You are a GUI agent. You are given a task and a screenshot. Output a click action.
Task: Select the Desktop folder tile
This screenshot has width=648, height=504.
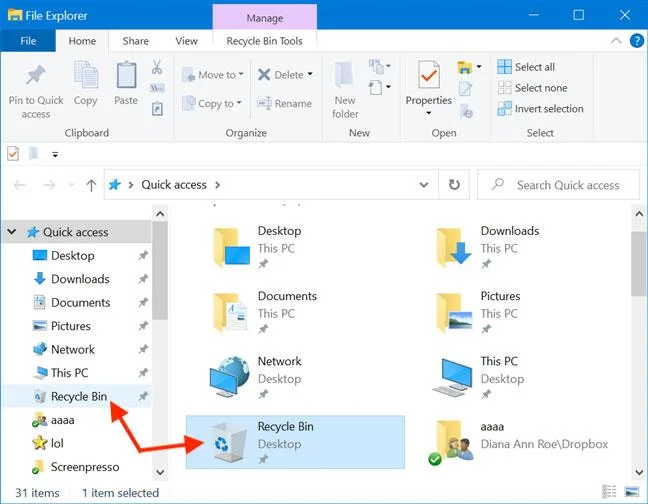295,247
